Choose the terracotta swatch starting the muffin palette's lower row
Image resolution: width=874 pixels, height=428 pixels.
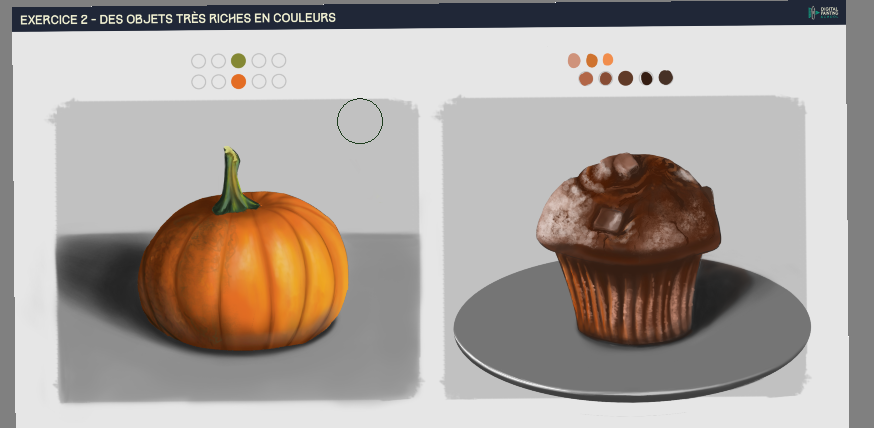click(x=586, y=79)
